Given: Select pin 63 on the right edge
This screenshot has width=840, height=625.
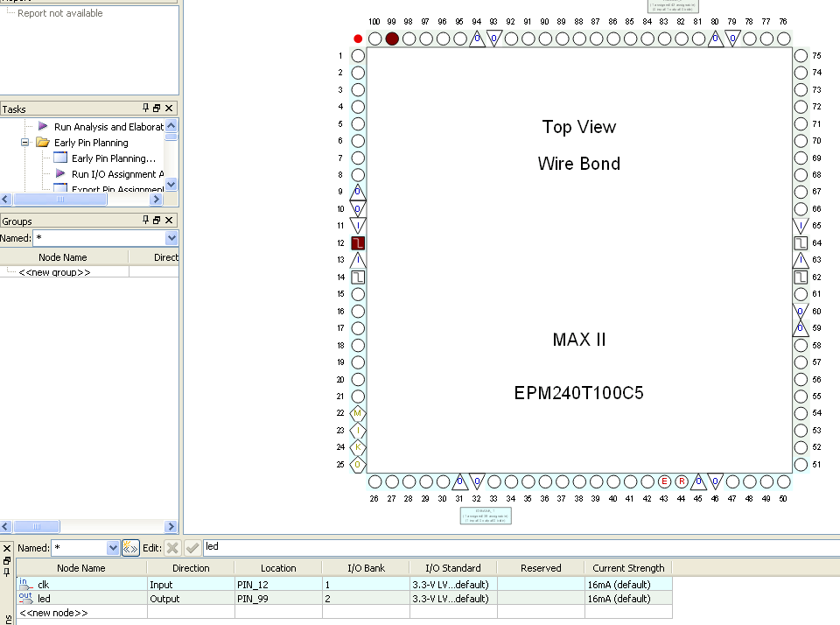Looking at the screenshot, I should pos(801,260).
